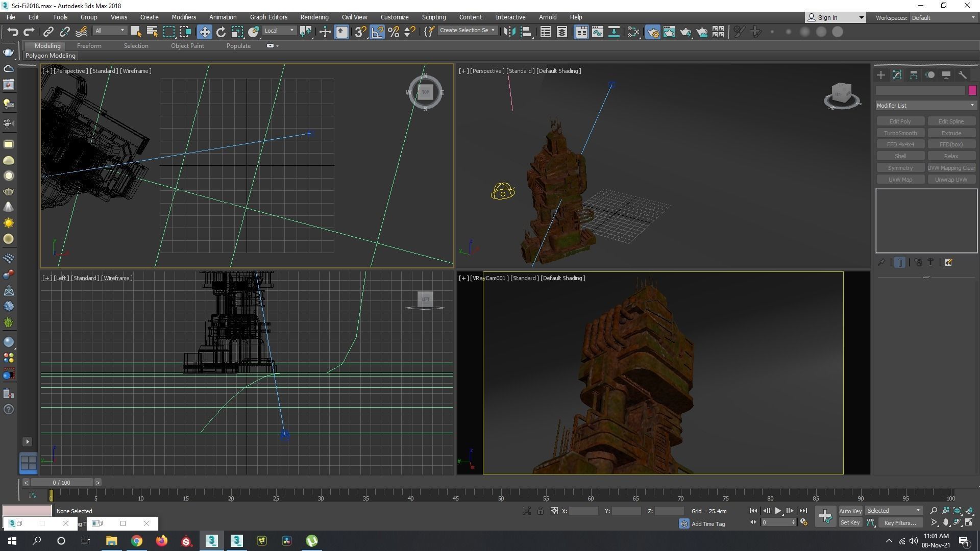980x551 pixels.
Task: Choose the Select and Scale tool
Action: click(x=237, y=32)
